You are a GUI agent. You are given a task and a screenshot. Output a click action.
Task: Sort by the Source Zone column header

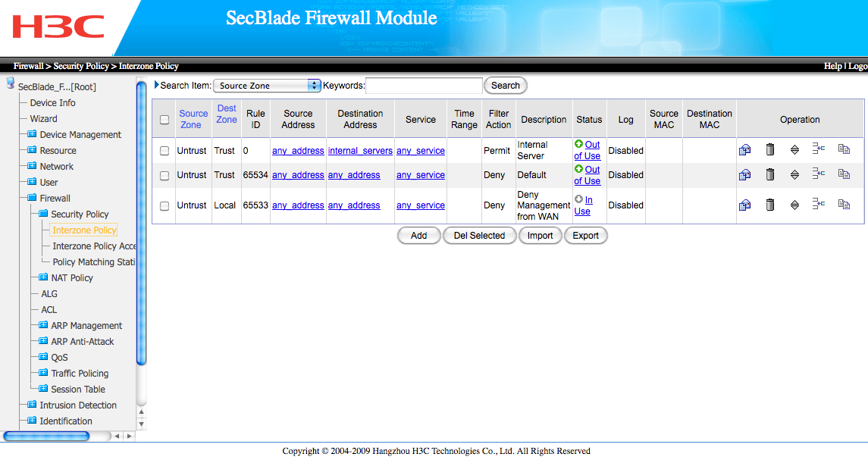193,119
